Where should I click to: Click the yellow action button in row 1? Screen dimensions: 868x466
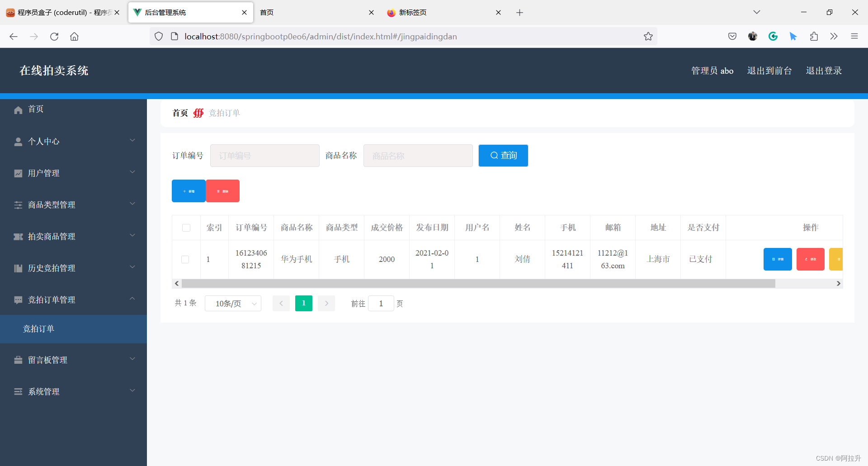(x=836, y=259)
